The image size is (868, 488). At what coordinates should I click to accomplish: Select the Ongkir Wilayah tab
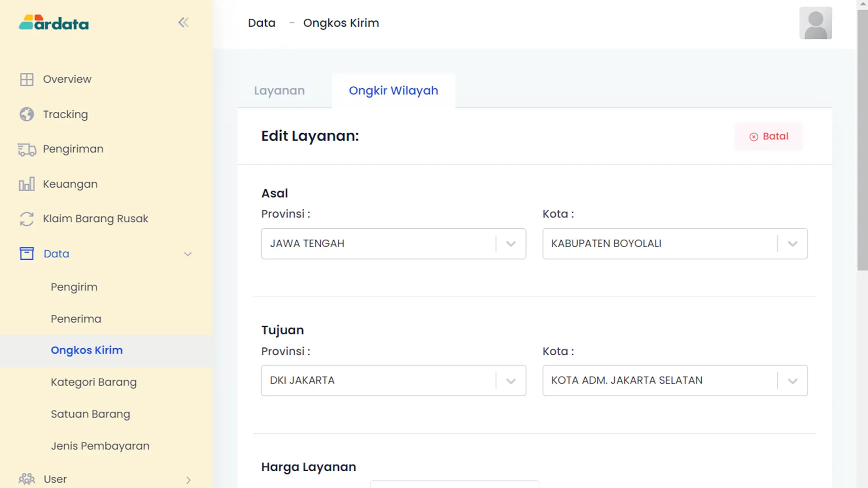(393, 91)
